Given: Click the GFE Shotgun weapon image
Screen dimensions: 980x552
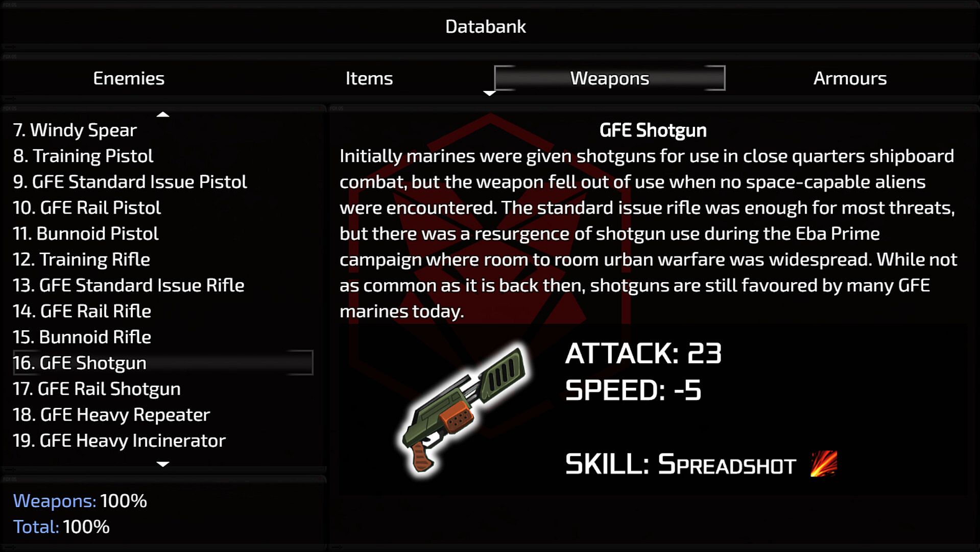Looking at the screenshot, I should [464, 409].
